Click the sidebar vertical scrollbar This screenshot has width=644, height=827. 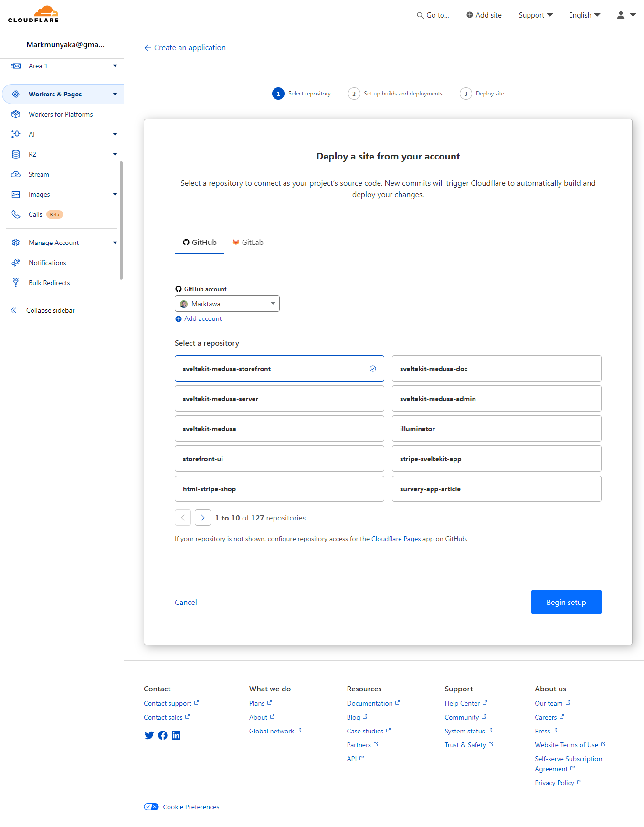tap(121, 220)
